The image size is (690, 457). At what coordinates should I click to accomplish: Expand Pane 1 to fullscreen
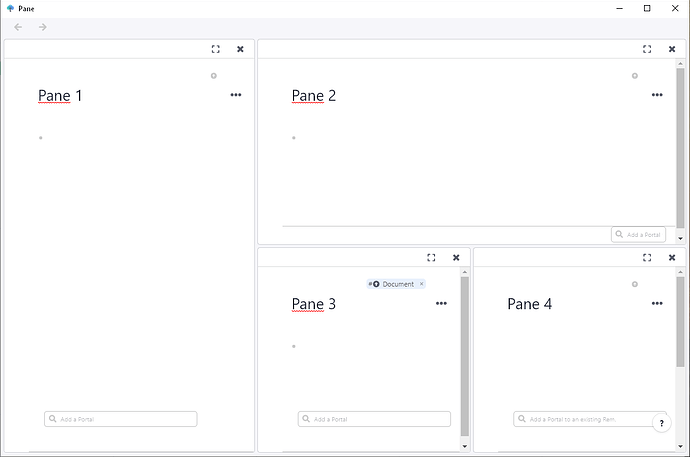[216, 49]
